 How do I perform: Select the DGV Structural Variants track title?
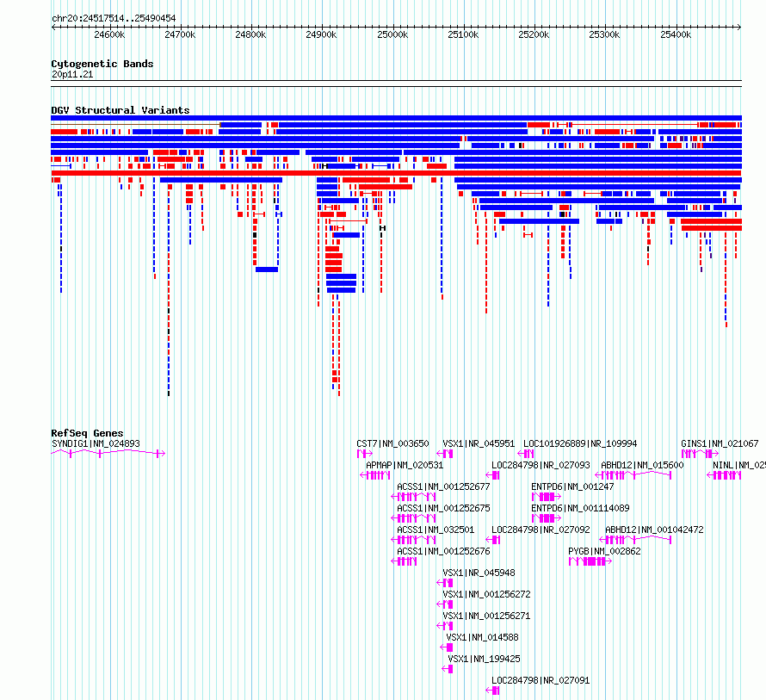120,110
